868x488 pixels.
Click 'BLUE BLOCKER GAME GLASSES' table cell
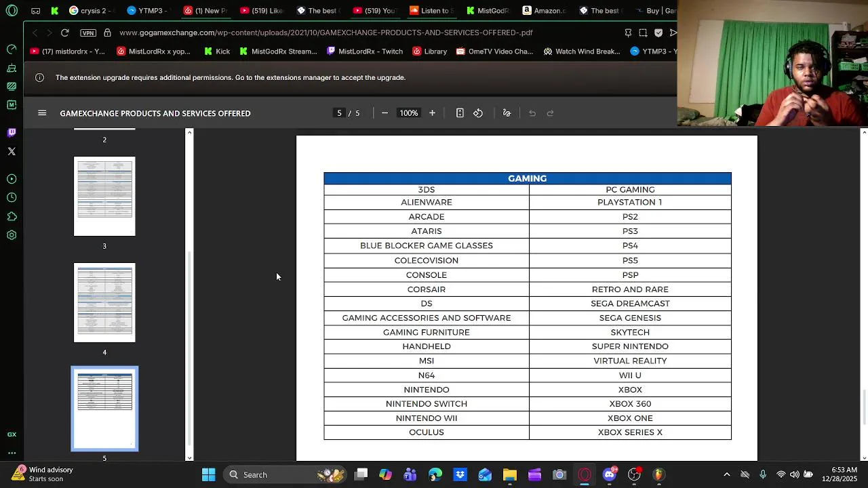point(427,245)
